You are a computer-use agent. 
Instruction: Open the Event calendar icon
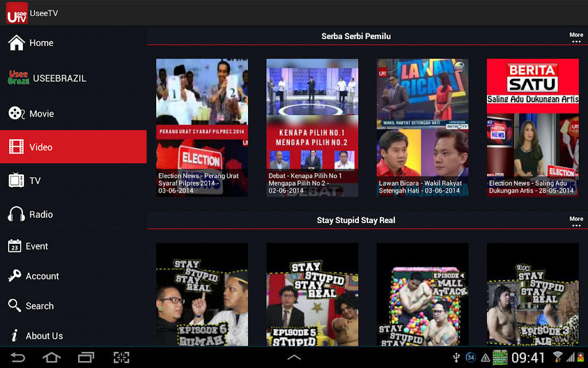click(x=14, y=246)
